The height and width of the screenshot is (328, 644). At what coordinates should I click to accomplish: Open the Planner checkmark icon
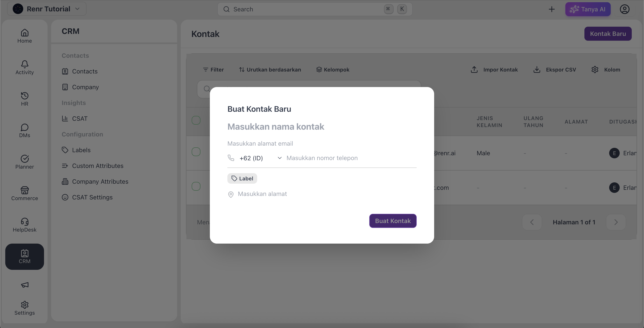(25, 159)
